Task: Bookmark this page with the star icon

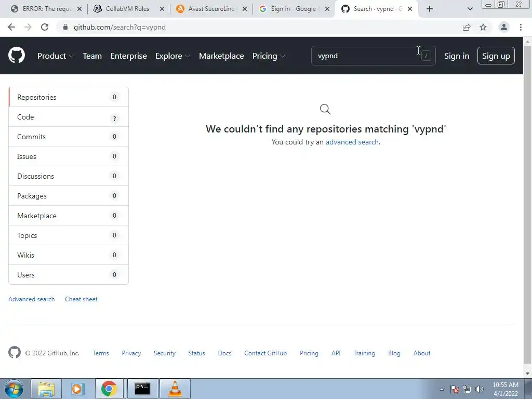Action: point(483,27)
